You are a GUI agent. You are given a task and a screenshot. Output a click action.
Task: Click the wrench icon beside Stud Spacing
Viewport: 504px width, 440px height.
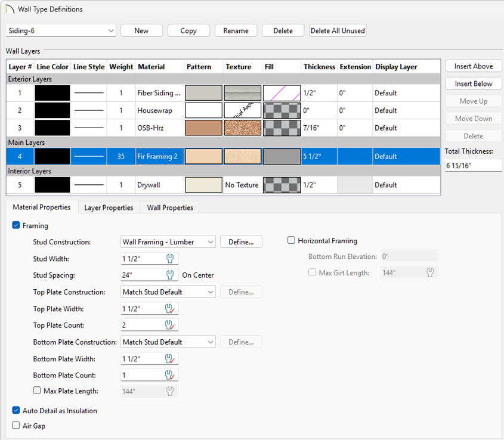170,275
